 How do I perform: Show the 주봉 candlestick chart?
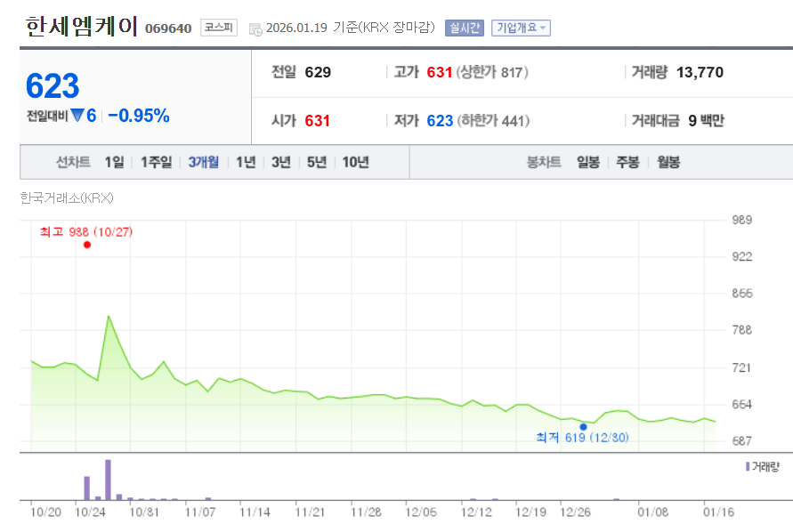click(628, 162)
